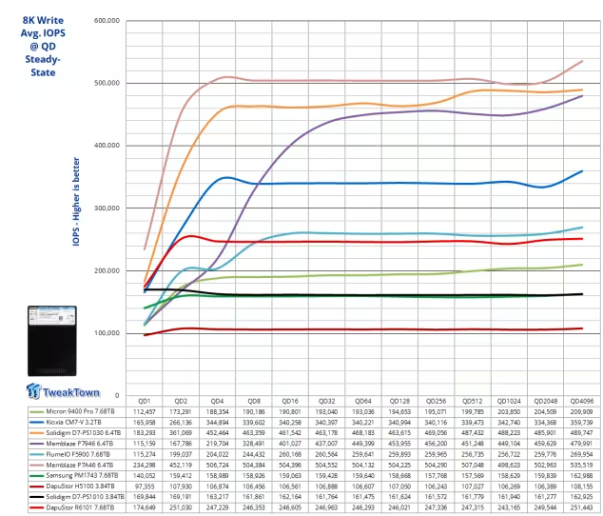Screen dimensions: 603x516
Task: Click DapuStor R6101 QD2 value 251,030
Action: tap(180, 508)
